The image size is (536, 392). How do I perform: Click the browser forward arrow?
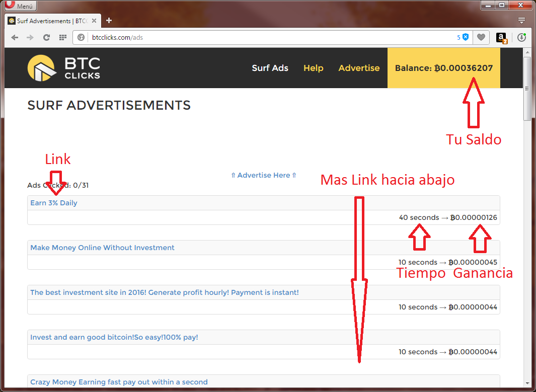(x=30, y=37)
